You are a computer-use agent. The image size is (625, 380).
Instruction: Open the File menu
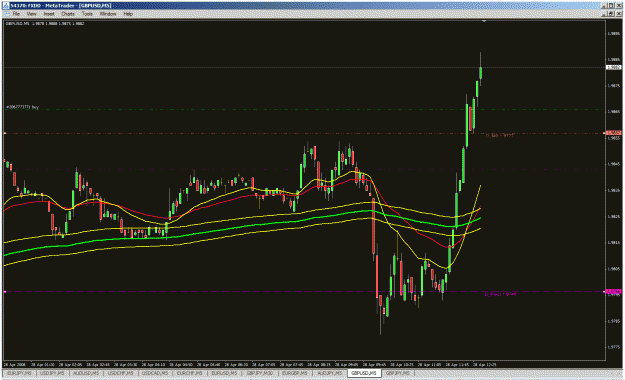(x=16, y=14)
